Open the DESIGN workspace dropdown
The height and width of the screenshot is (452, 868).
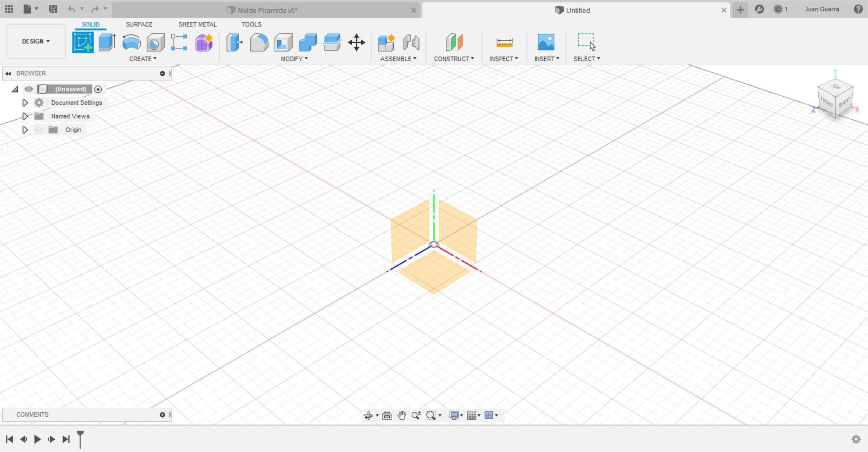36,41
